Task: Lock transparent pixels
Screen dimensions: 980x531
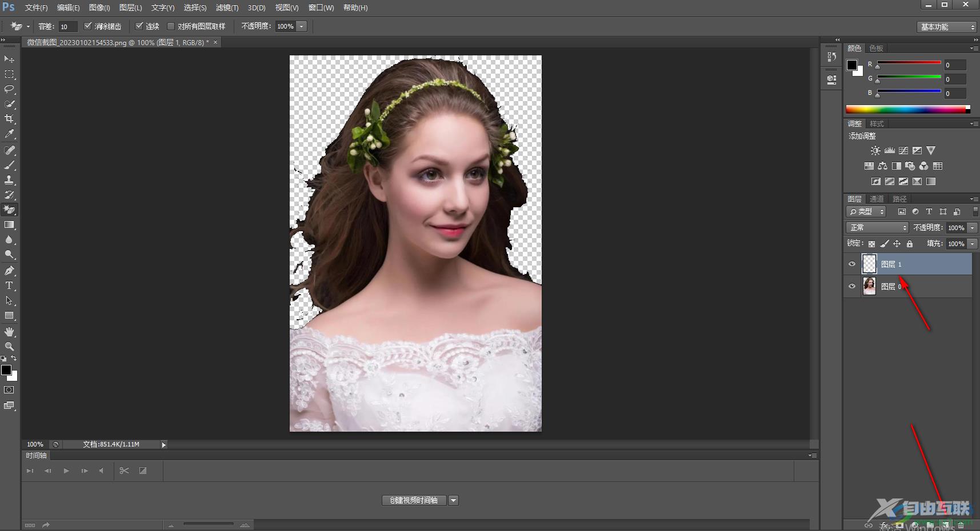Action: tap(871, 244)
